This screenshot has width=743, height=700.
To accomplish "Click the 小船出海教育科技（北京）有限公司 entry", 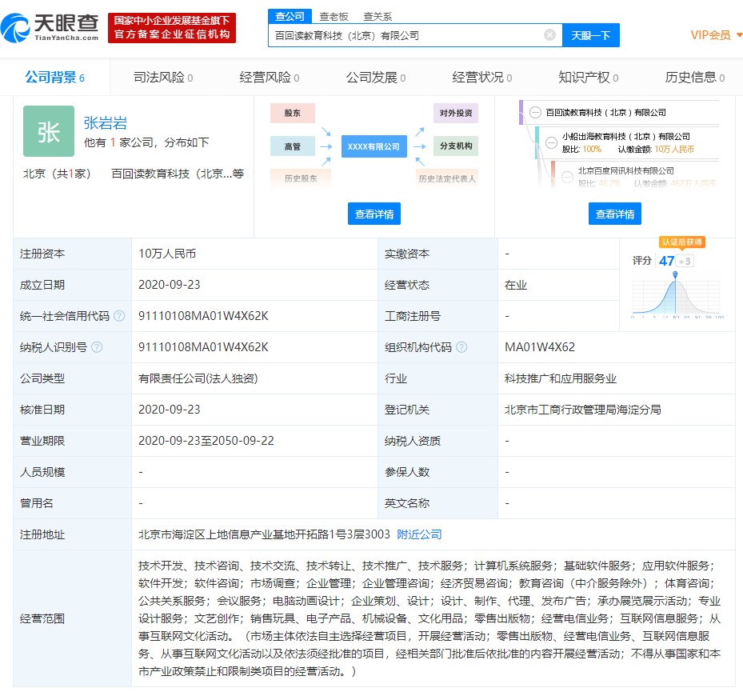I will click(626, 136).
